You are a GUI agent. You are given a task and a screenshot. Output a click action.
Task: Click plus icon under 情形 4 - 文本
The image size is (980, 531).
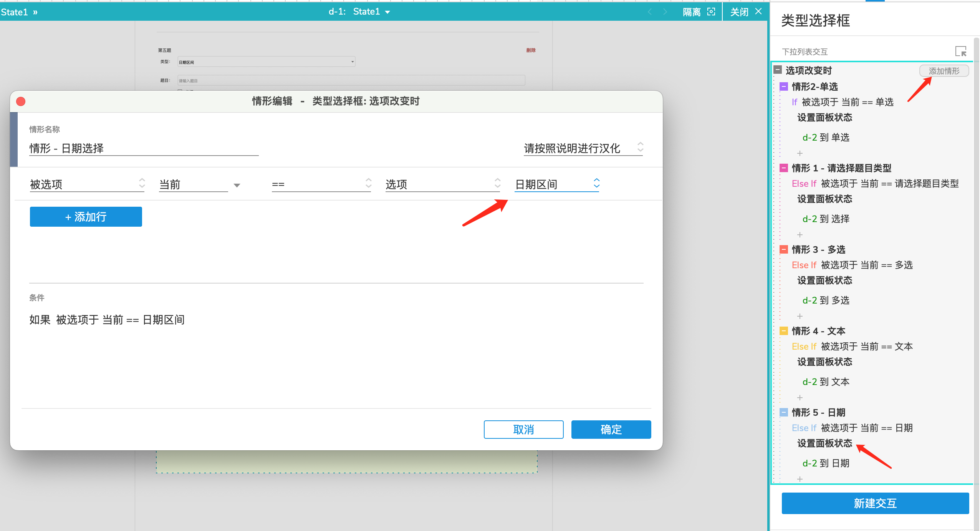[800, 398]
